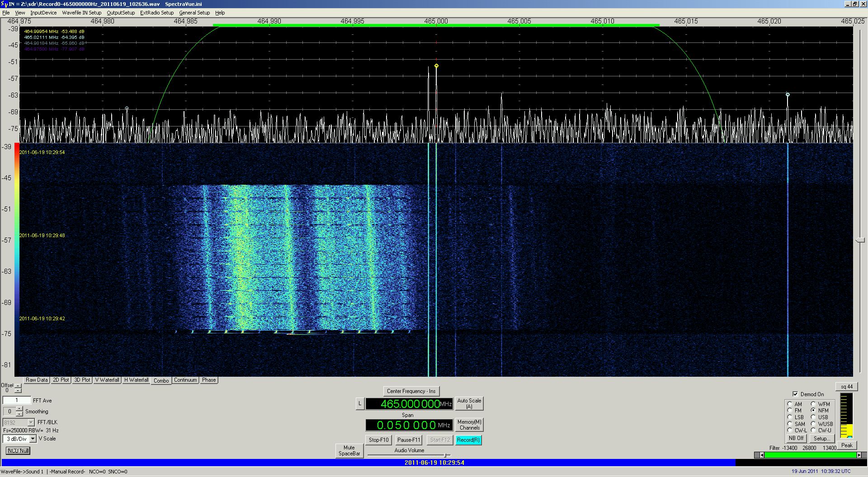Click the filter bar left arrow
Viewport: 868px width, 477px height.
coord(762,455)
